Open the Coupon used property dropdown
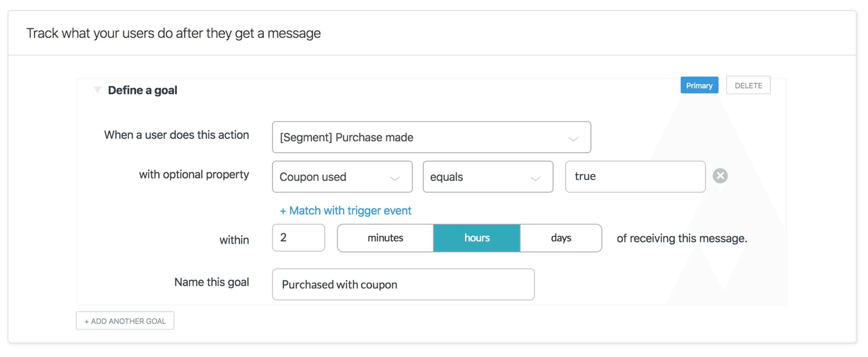Image resolution: width=868 pixels, height=357 pixels. point(342,177)
